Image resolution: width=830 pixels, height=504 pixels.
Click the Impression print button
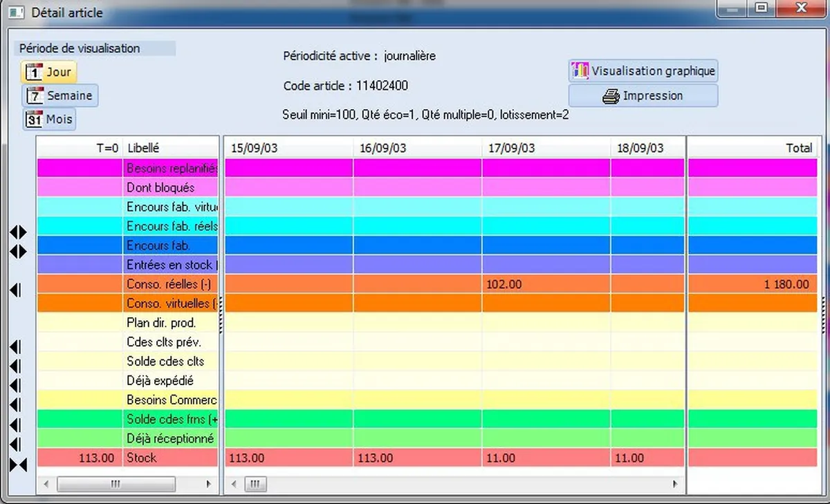[x=643, y=95]
